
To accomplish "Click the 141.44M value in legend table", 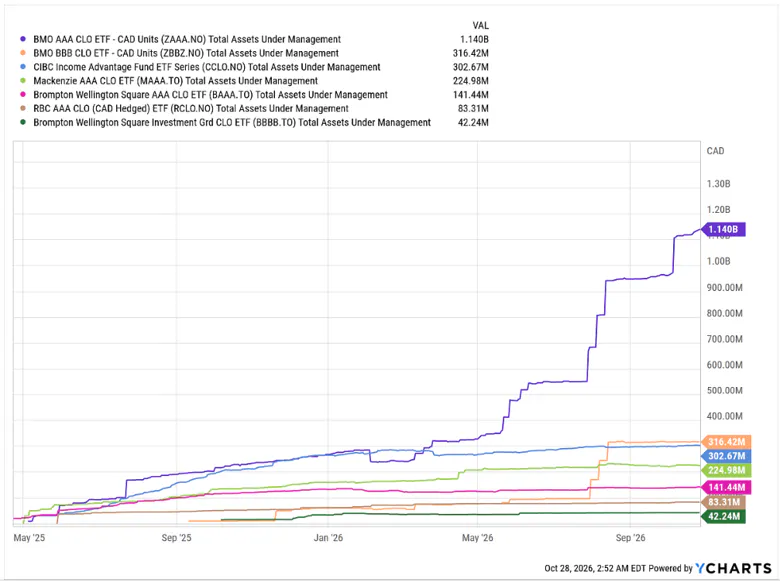I will (471, 95).
